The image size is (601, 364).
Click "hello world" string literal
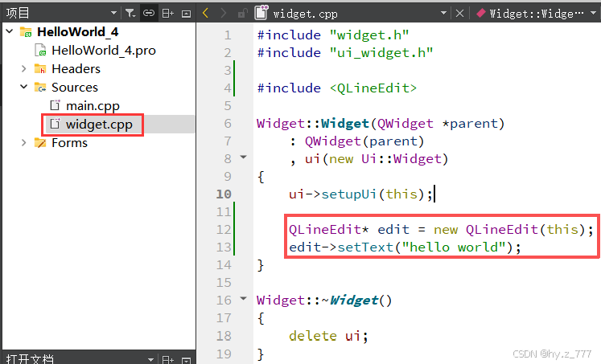[x=454, y=247]
